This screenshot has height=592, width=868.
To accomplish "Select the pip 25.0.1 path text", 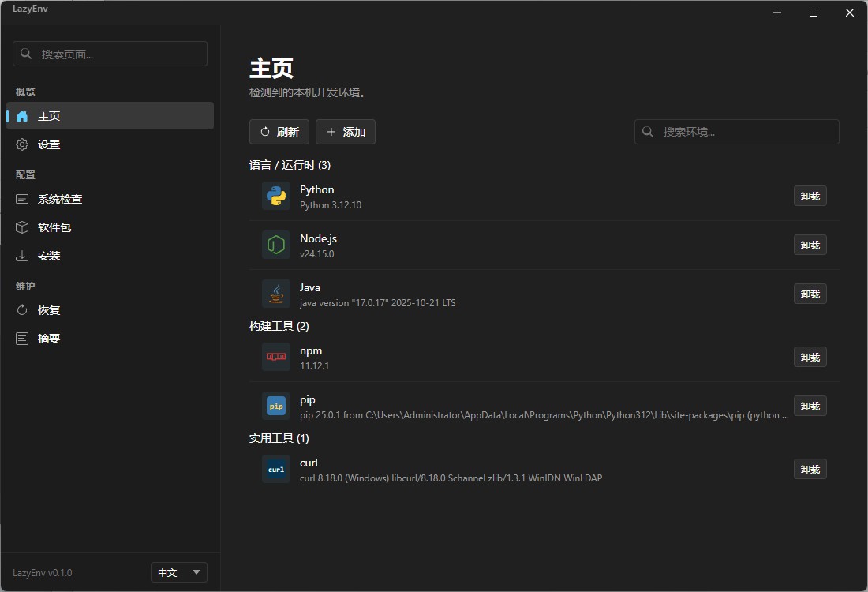I will (544, 414).
